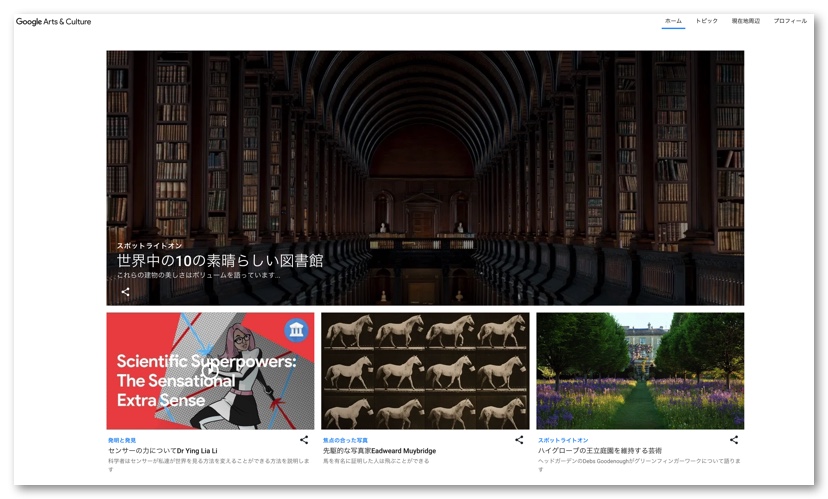Screen dimensions: 828x499
Task: Switch to the トピック tab
Action: coord(706,21)
